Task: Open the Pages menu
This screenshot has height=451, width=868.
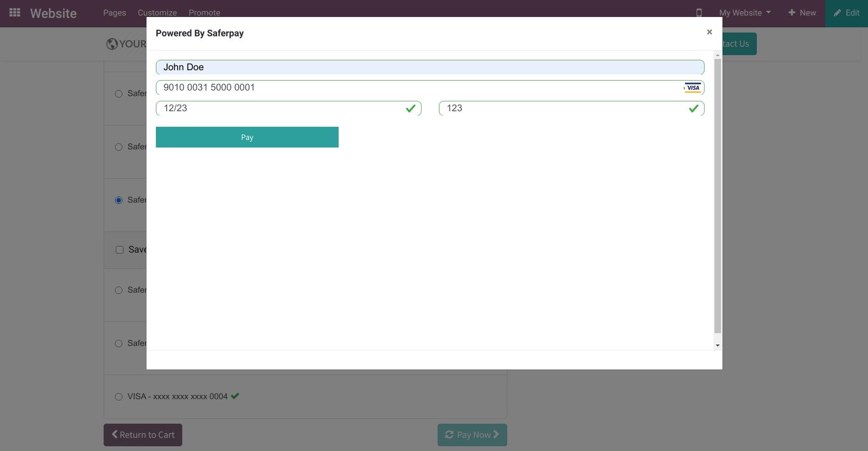Action: click(x=114, y=13)
